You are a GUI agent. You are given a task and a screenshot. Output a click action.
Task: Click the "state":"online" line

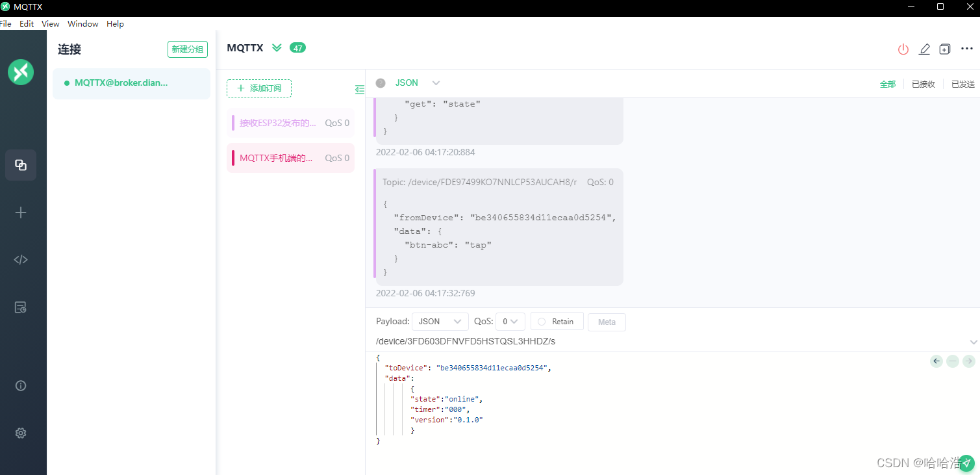pyautogui.click(x=447, y=399)
